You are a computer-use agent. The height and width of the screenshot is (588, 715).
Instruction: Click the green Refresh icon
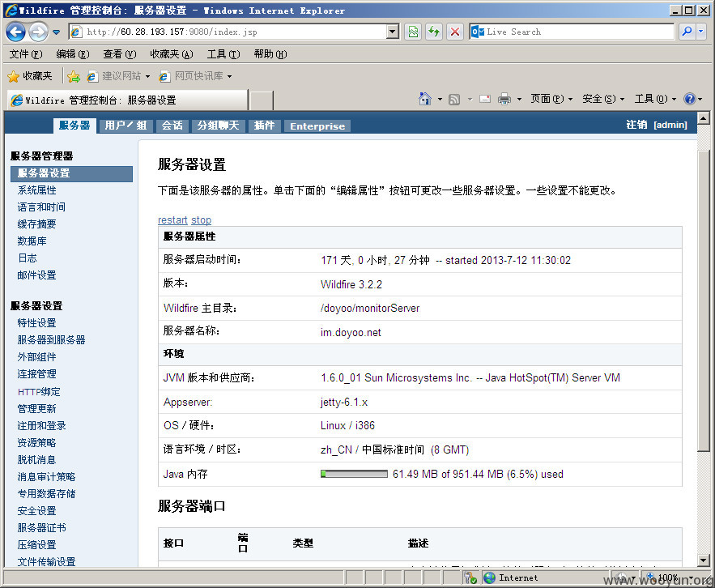point(434,32)
